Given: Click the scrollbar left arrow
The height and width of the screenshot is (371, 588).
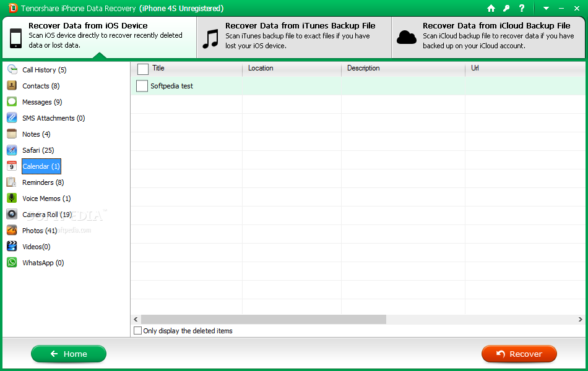Looking at the screenshot, I should 136,319.
